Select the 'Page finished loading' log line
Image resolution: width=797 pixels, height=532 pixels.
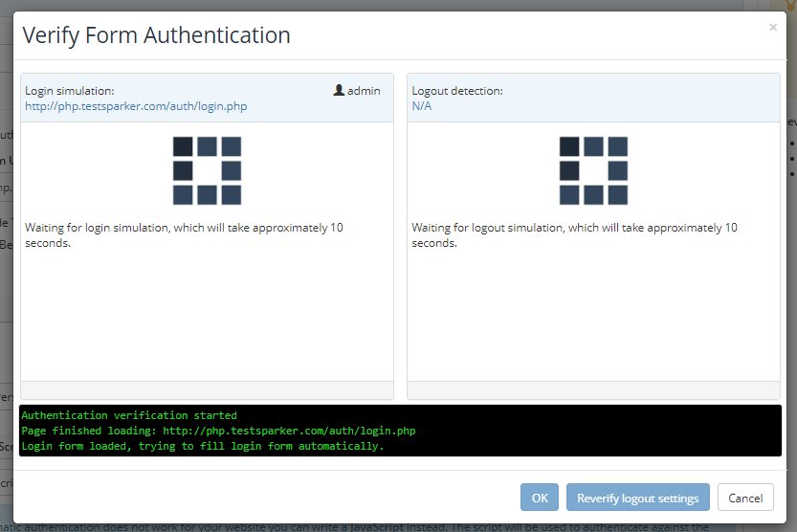[218, 431]
